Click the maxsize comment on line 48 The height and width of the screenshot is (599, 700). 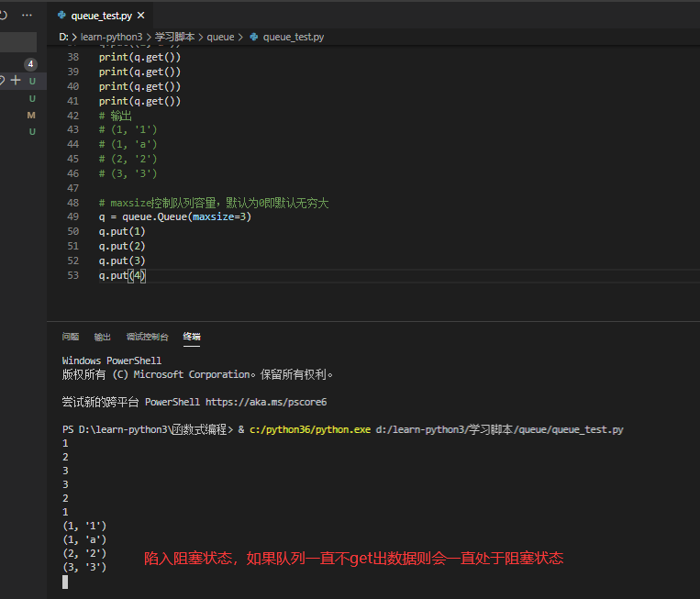click(214, 203)
